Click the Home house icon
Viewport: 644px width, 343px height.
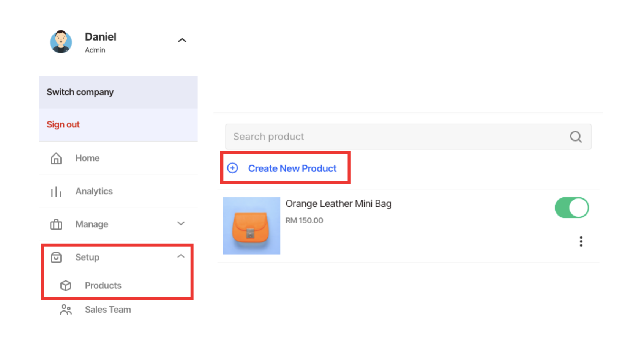[x=56, y=158]
